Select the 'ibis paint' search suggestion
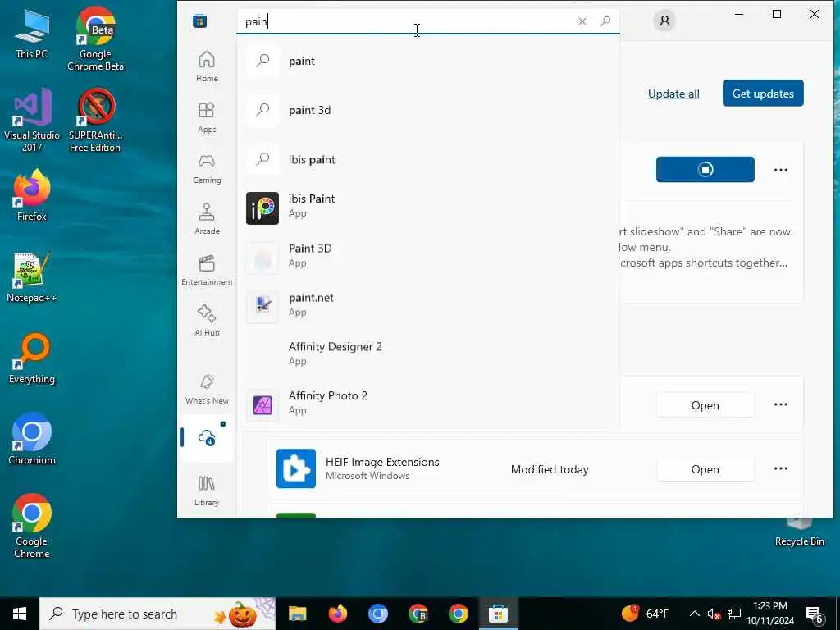 [428, 160]
